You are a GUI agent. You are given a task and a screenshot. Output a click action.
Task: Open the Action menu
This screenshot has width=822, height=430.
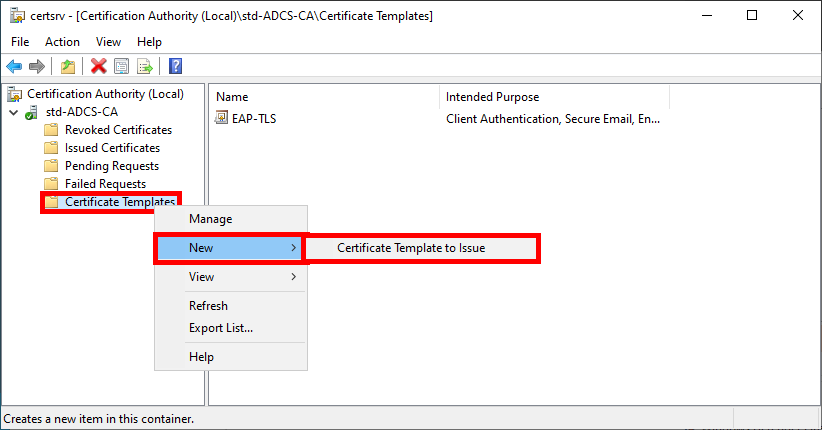62,42
